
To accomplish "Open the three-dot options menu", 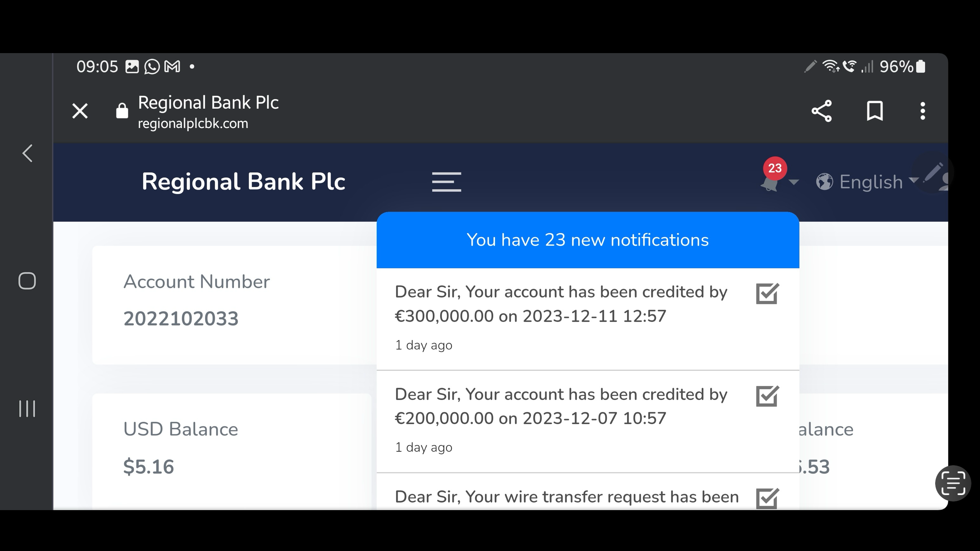I will point(922,111).
